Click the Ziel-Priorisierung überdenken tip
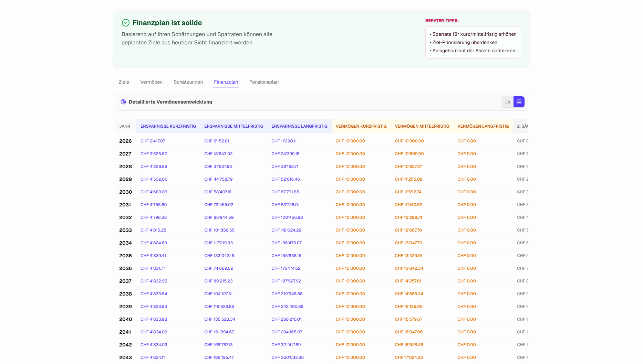This screenshot has width=643, height=364. tap(465, 42)
